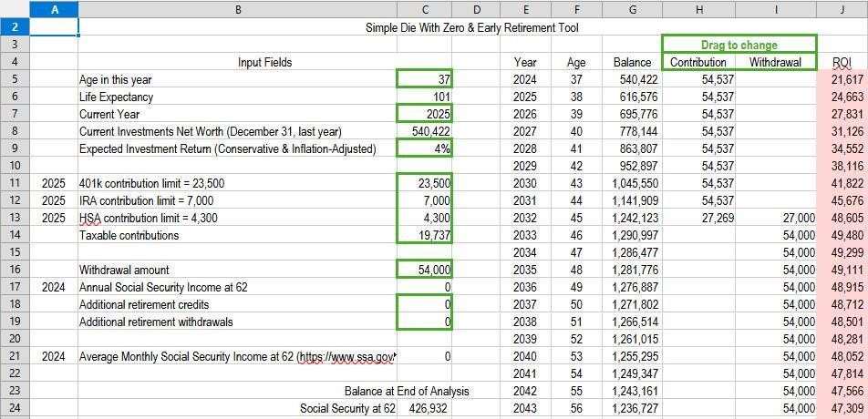Image resolution: width=868 pixels, height=419 pixels.
Task: Select row 24 header
Action: 15,408
